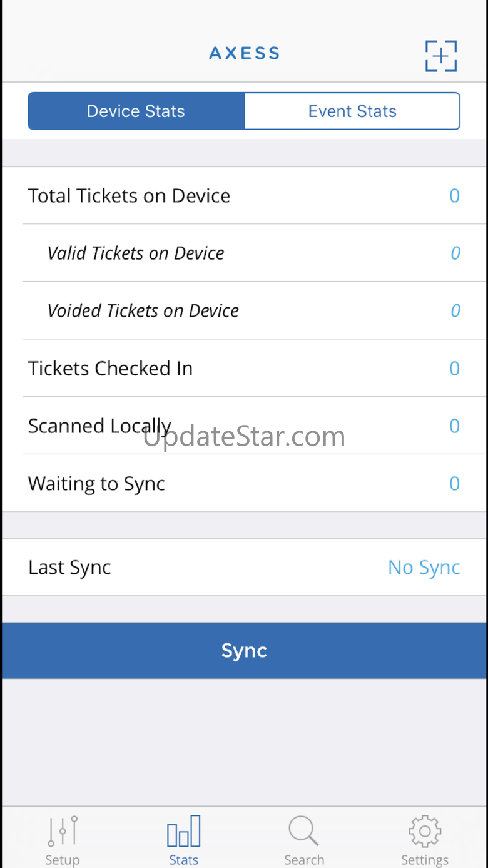Tap the Last Sync row
488x868 pixels.
click(244, 567)
